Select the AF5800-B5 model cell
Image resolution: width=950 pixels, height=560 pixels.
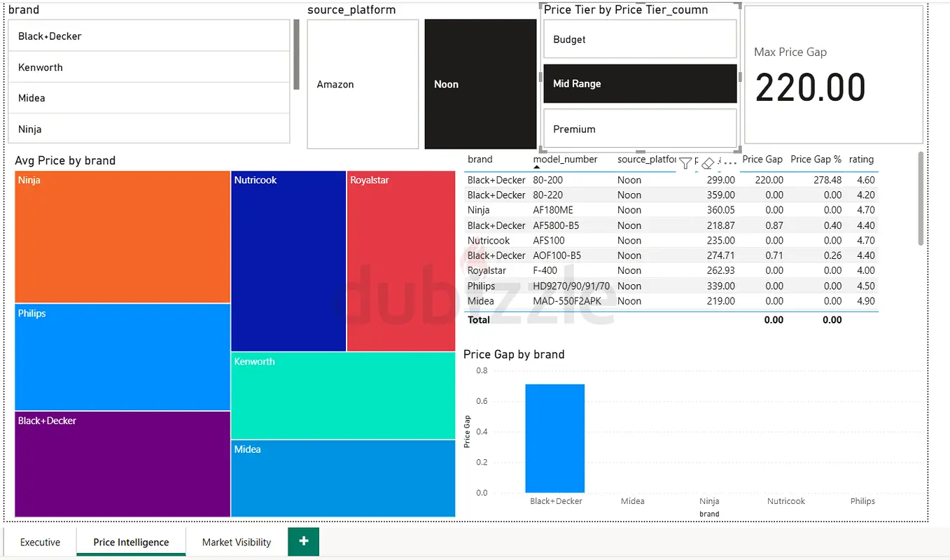point(557,225)
